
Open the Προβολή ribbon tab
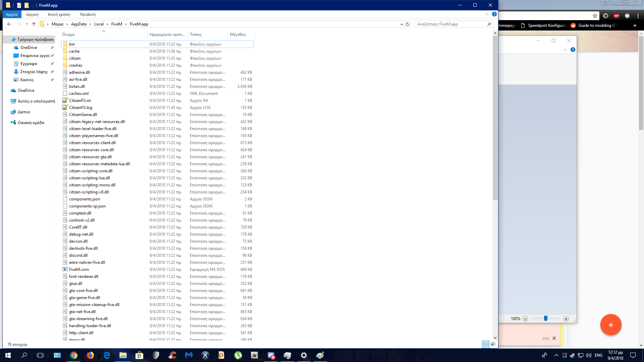[88, 14]
